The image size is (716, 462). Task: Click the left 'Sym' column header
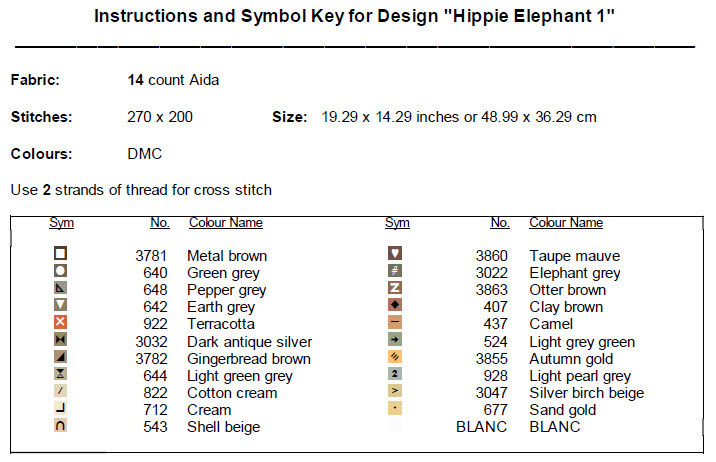point(61,223)
